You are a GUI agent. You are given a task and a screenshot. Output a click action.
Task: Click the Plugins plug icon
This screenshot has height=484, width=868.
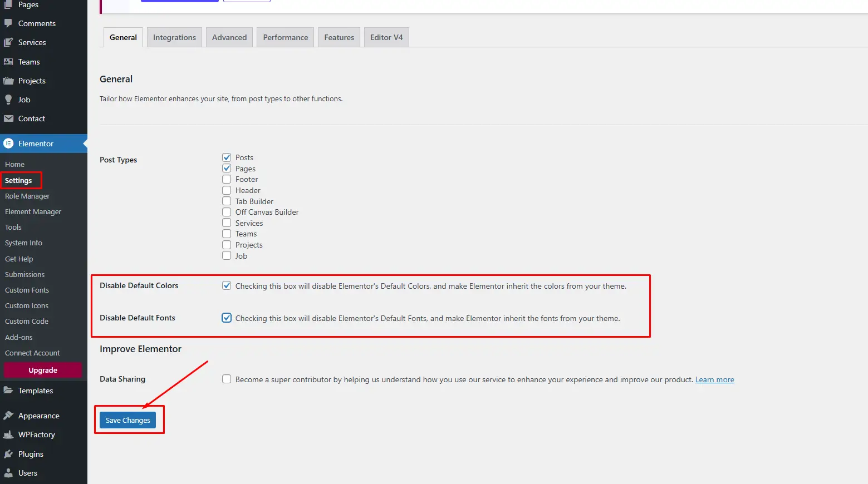coord(8,454)
